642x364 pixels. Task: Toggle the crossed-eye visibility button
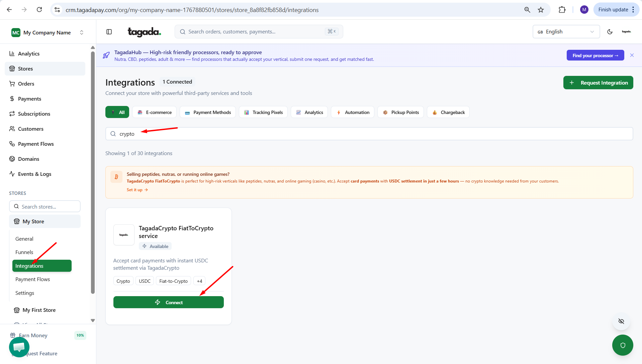coord(621,321)
